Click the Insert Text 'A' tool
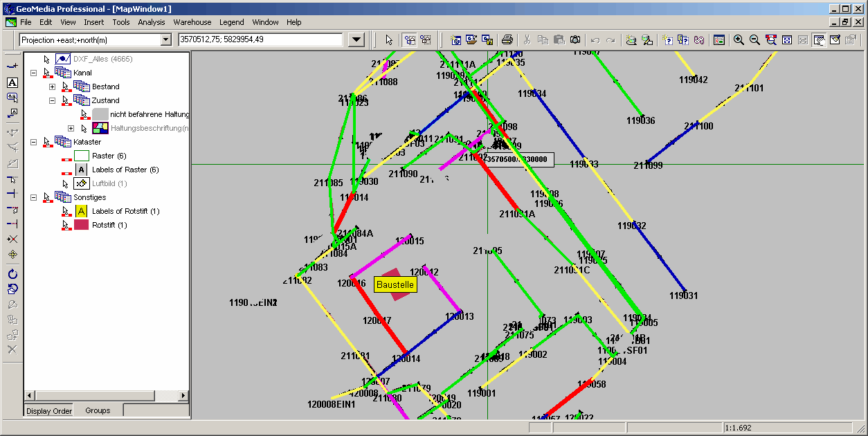This screenshot has height=436, width=868. point(12,82)
